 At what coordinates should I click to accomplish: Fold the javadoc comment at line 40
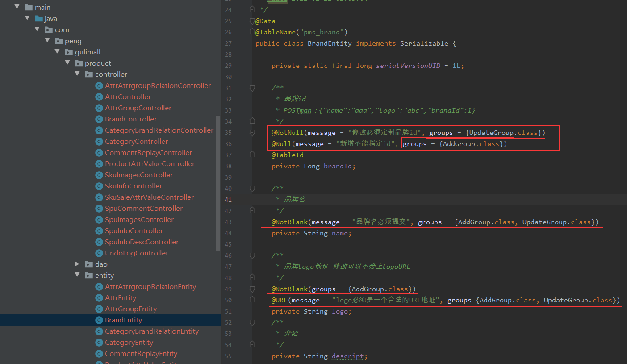[252, 188]
